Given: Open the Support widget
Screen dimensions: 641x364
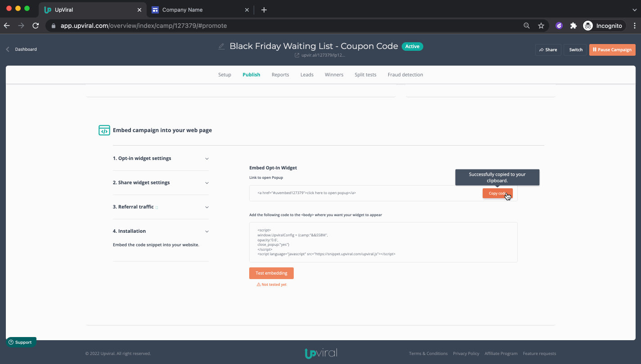Looking at the screenshot, I should (x=21, y=342).
